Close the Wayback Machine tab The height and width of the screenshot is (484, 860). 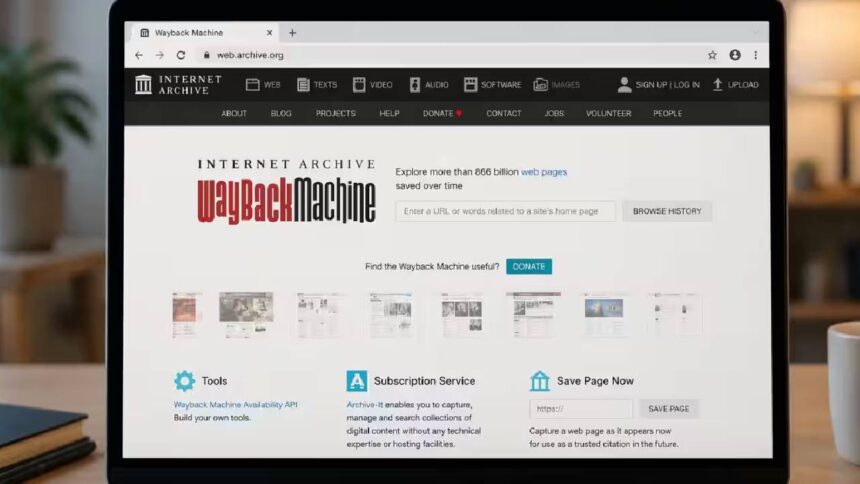tap(269, 33)
